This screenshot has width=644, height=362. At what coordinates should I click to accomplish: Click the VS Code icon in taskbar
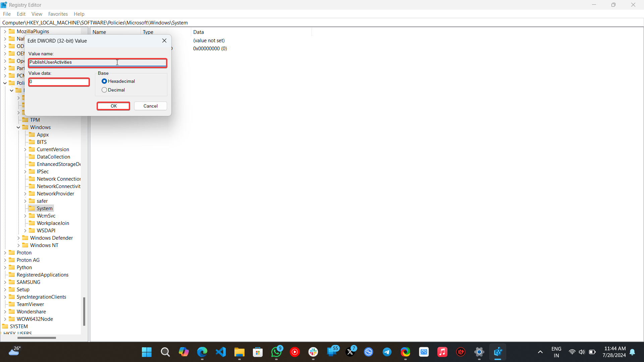tap(221, 352)
